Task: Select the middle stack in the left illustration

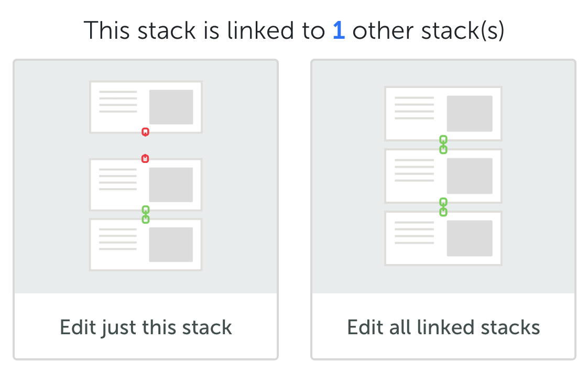Action: (146, 183)
